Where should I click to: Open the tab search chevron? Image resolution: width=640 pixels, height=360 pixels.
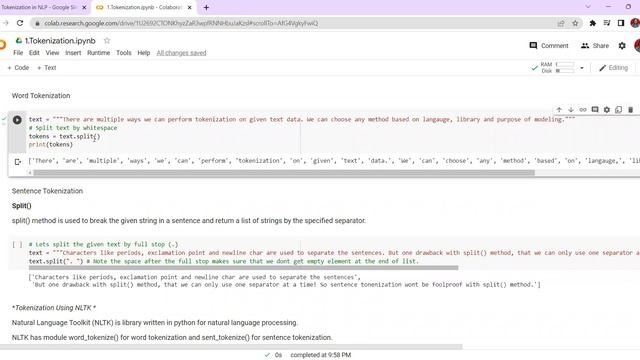coord(588,7)
